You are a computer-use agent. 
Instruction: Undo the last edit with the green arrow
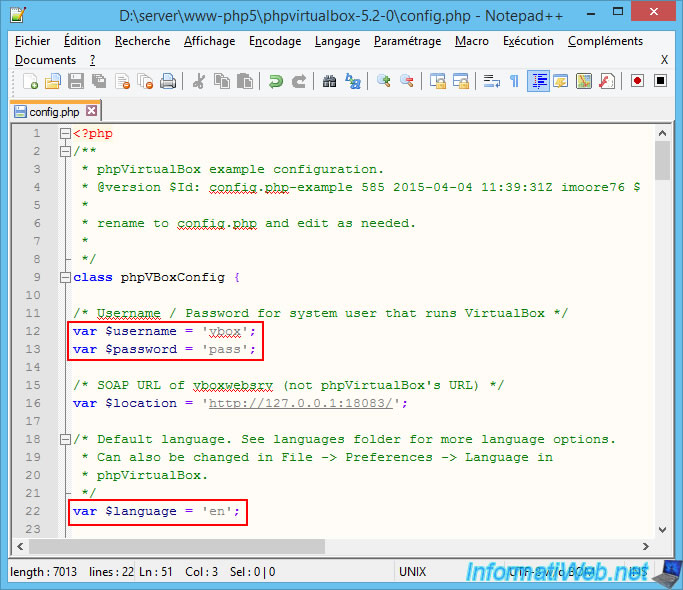(276, 81)
